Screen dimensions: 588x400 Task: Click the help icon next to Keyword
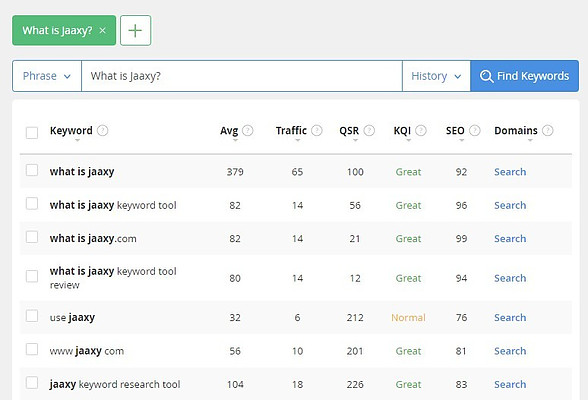click(x=102, y=130)
